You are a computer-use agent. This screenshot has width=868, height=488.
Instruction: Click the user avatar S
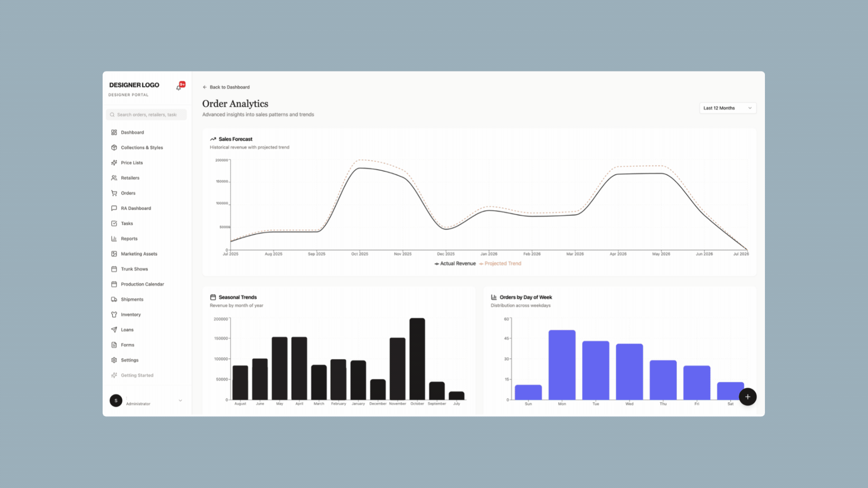tap(116, 401)
